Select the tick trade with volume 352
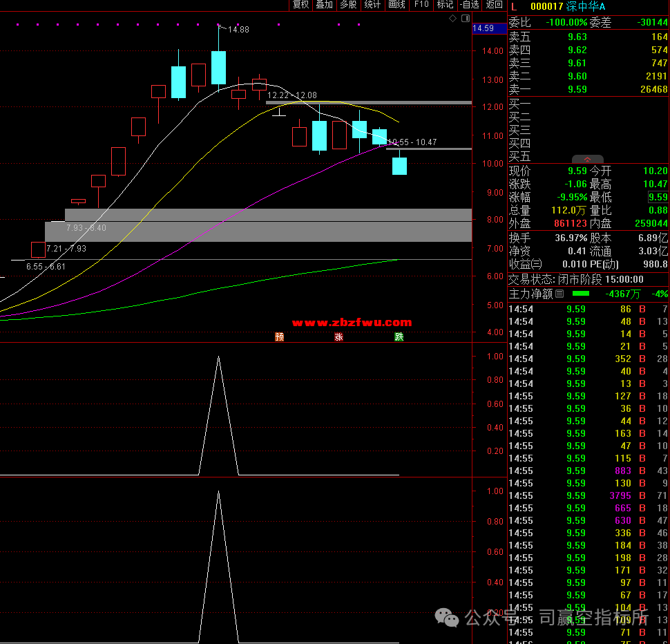The height and width of the screenshot is (644, 670). point(588,359)
